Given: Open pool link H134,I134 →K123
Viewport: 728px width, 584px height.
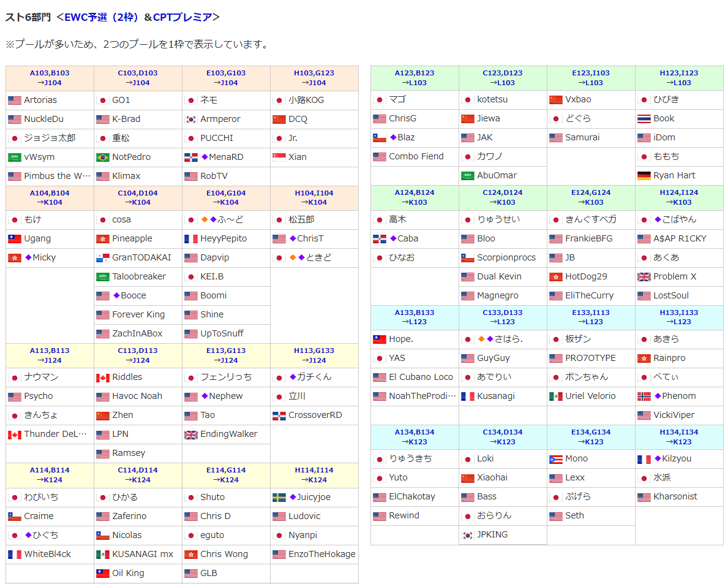Looking at the screenshot, I should click(679, 437).
